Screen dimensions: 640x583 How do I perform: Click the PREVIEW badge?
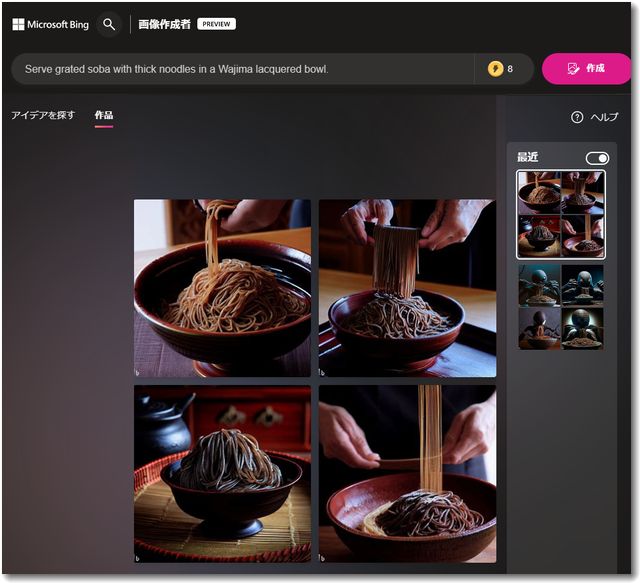(x=216, y=24)
